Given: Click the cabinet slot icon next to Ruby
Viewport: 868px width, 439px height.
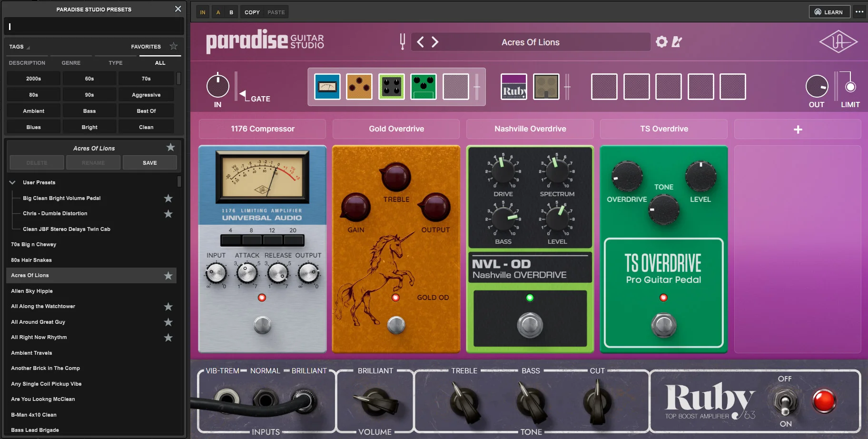Looking at the screenshot, I should tap(546, 87).
